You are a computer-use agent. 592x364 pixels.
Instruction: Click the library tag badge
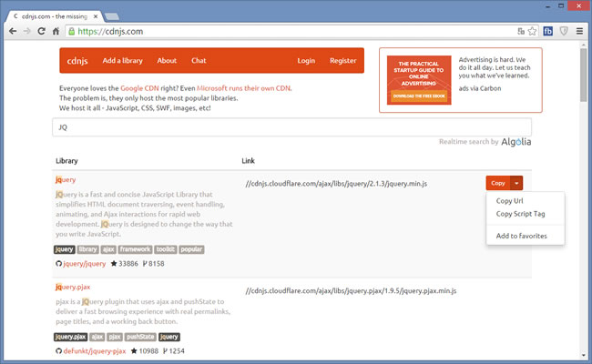(x=87, y=249)
